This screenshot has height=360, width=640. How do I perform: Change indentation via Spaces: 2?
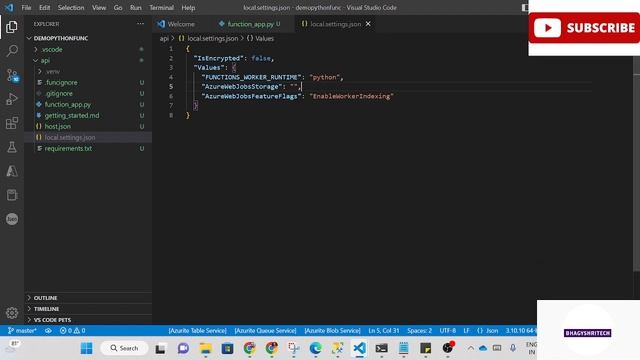pos(419,331)
